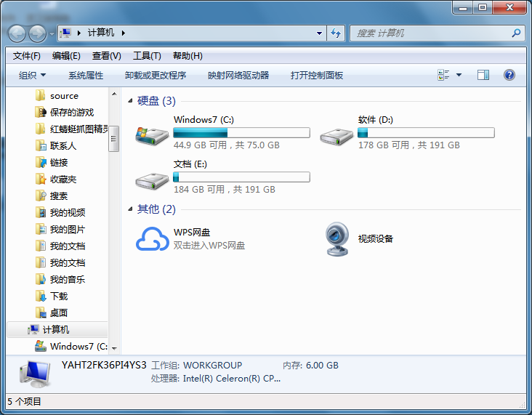
Task: Click the Help question mark icon
Action: click(x=509, y=75)
